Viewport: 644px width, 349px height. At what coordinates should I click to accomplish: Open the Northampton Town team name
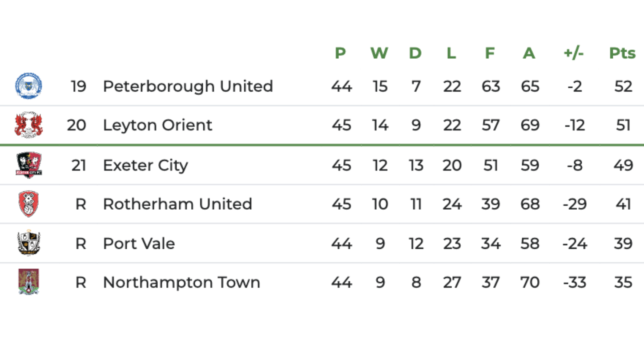[x=181, y=282]
